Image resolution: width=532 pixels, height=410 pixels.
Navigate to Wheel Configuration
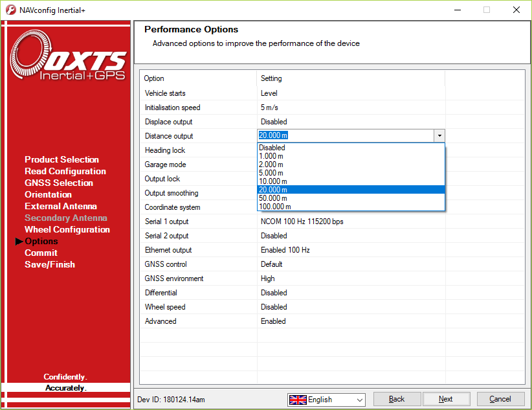click(67, 229)
